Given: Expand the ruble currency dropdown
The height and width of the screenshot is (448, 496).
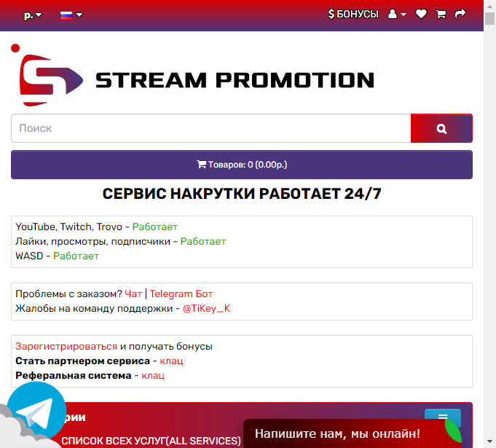Looking at the screenshot, I should click(x=33, y=15).
